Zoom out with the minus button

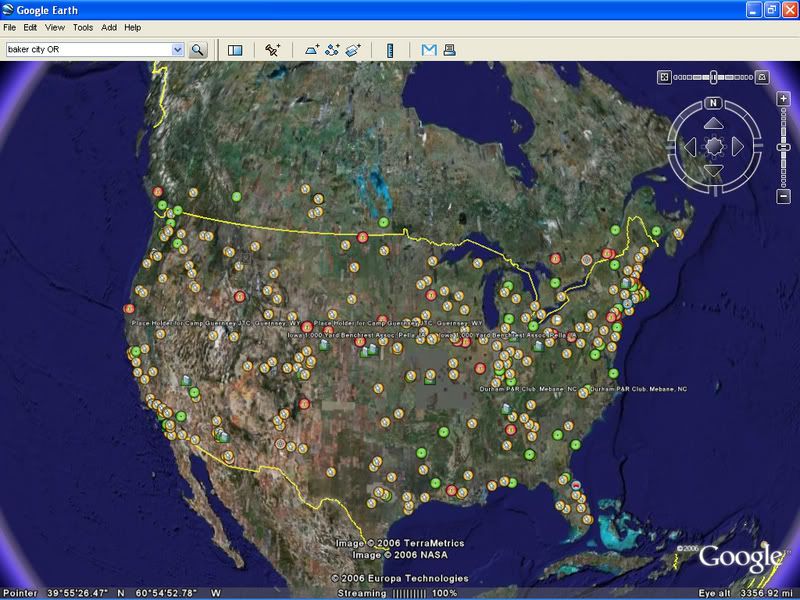coord(783,196)
